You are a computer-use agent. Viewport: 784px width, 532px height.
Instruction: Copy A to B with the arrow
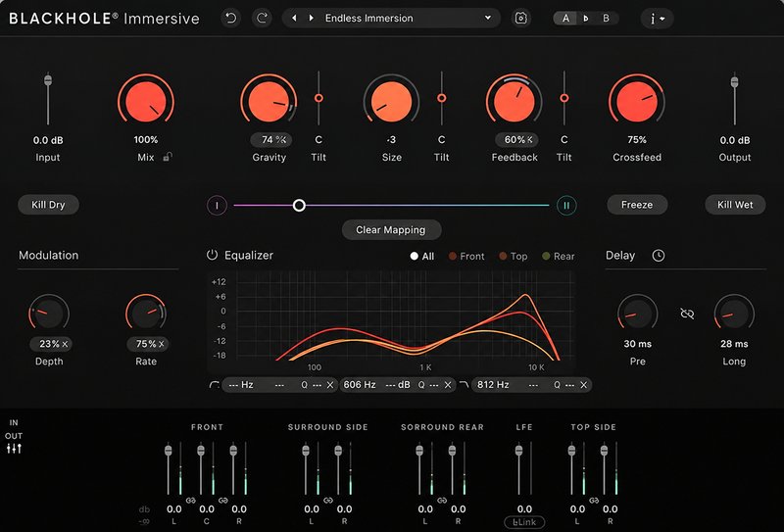point(585,19)
